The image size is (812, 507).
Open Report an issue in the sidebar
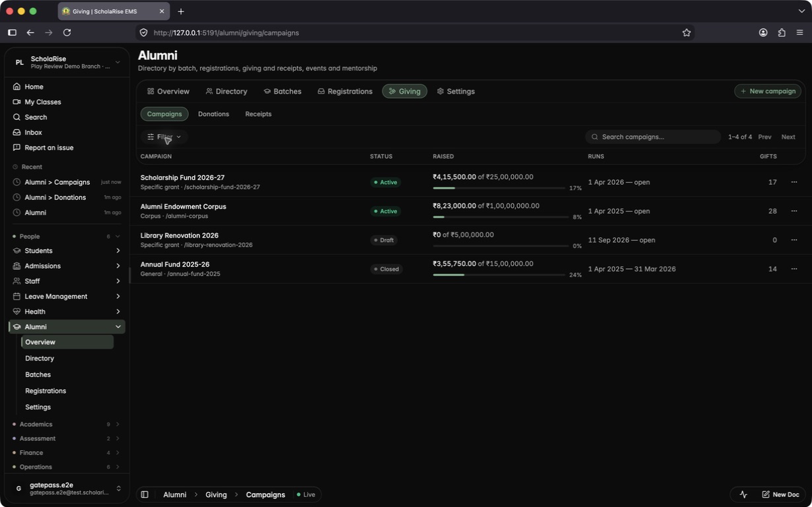pos(67,147)
